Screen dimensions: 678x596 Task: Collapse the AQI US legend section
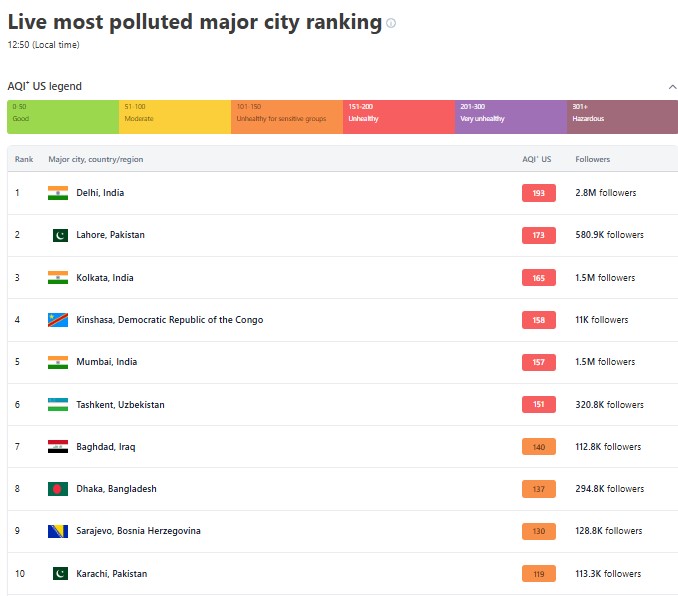point(672,87)
